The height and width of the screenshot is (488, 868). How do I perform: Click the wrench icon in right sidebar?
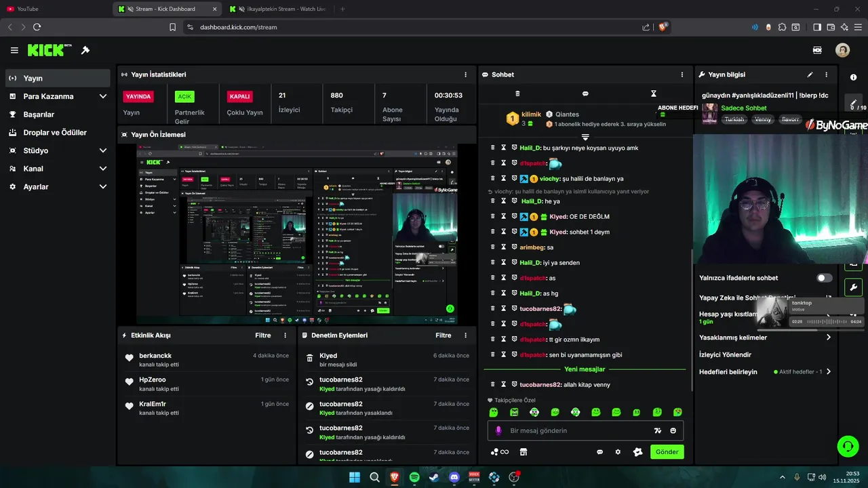853,287
